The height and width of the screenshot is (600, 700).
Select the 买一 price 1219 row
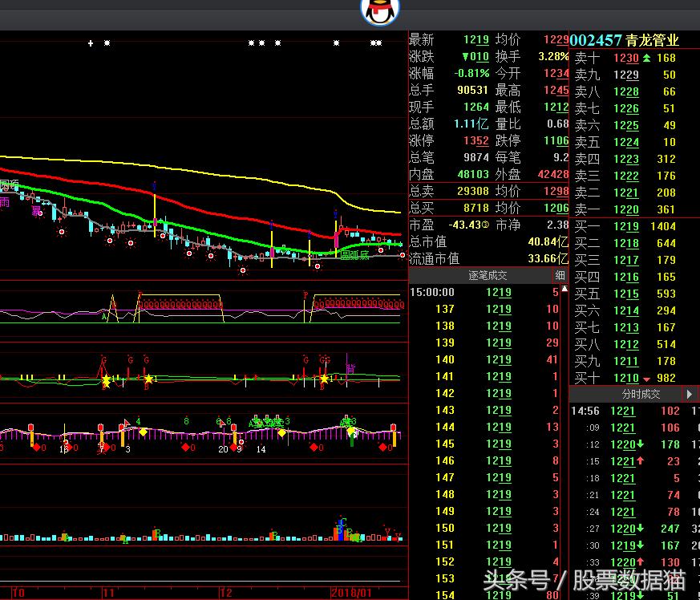(625, 226)
